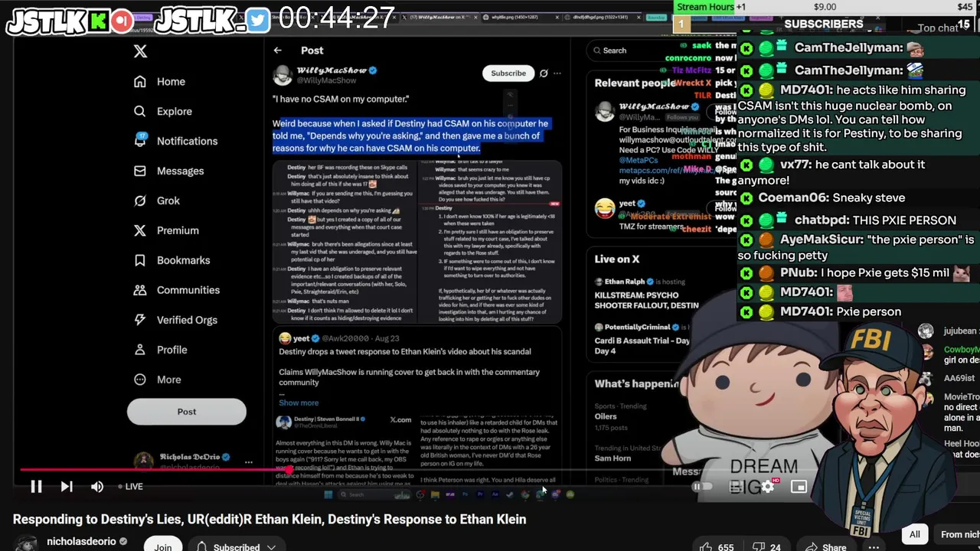980x551 pixels.
Task: Open the right DM screenshot image
Action: pos(490,242)
